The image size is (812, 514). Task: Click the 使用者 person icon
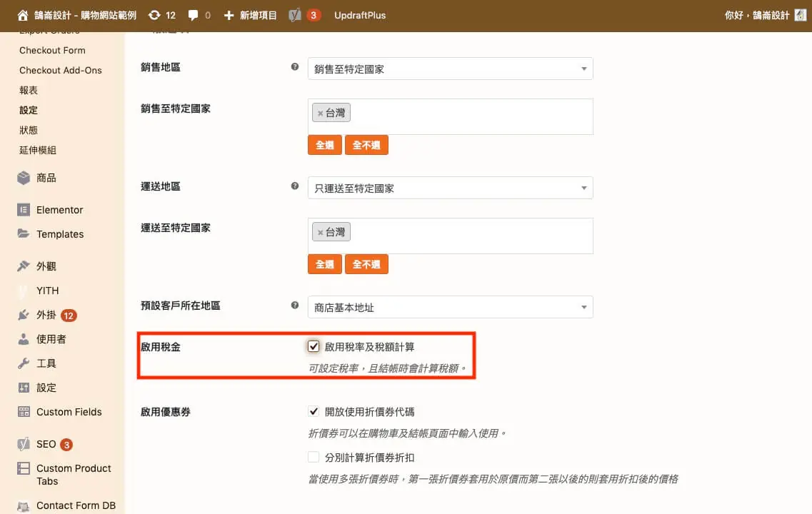(x=24, y=339)
